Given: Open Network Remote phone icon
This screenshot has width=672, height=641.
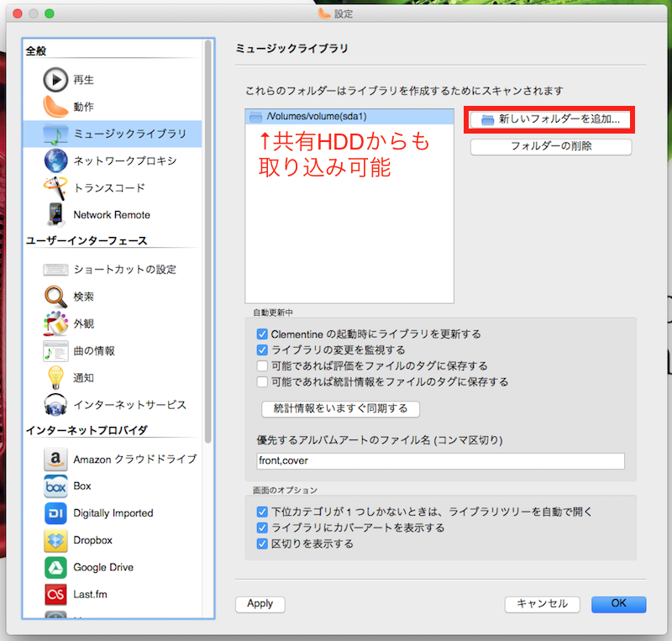Looking at the screenshot, I should pyautogui.click(x=55, y=214).
